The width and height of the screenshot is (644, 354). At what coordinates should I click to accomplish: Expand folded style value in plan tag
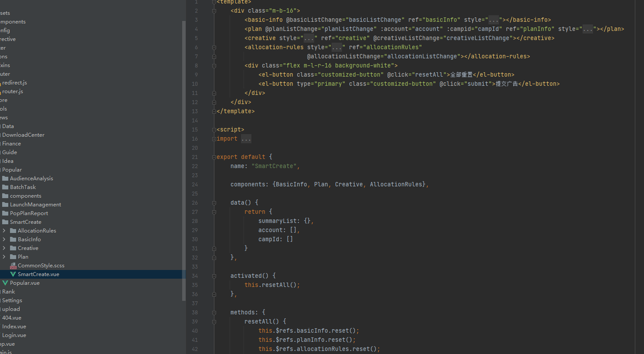pos(588,29)
